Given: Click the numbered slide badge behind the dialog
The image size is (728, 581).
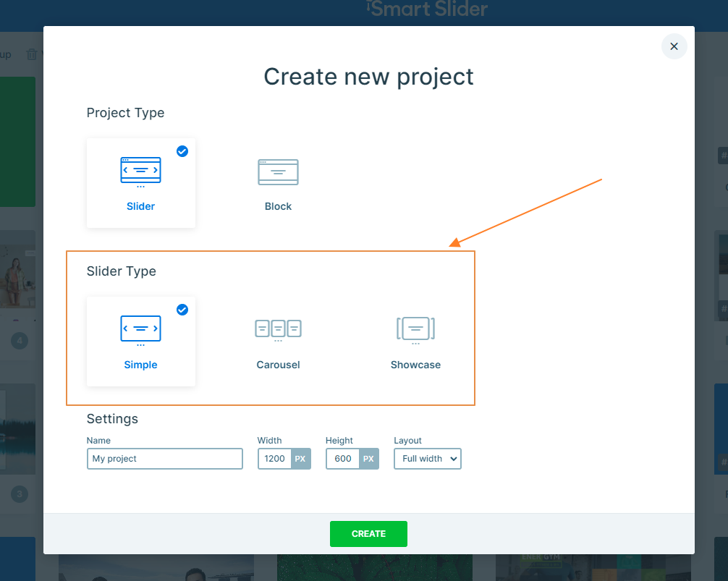Looking at the screenshot, I should (x=20, y=340).
